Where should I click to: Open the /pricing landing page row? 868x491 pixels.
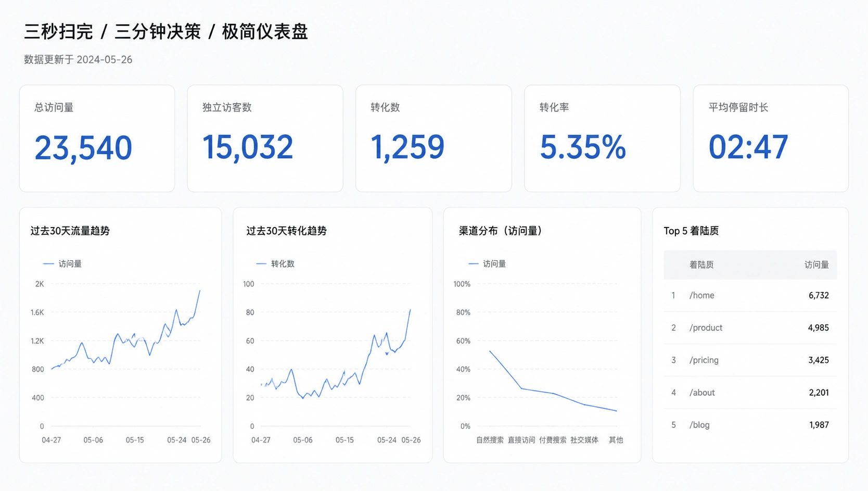tap(750, 360)
